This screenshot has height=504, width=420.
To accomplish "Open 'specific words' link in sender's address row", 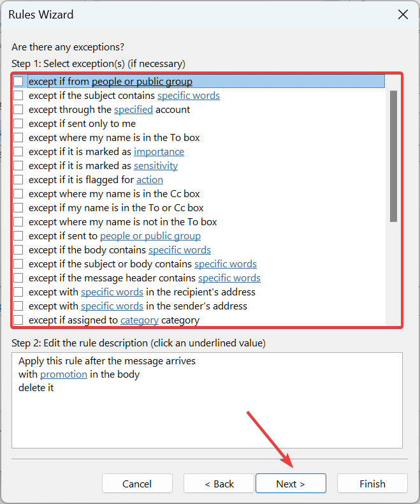I will point(112,306).
